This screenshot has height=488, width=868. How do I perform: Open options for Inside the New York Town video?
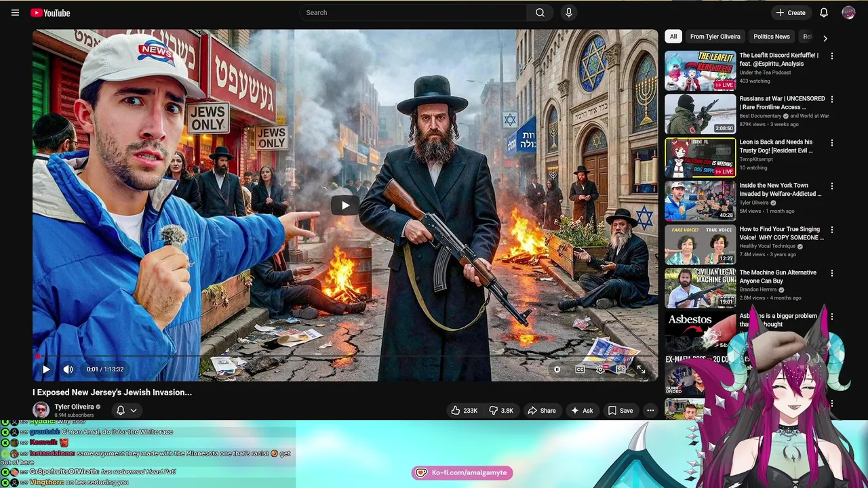832,186
